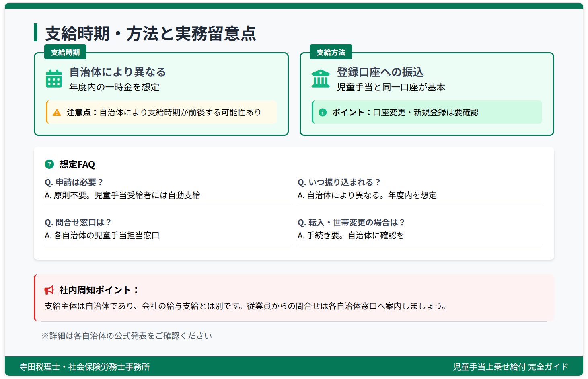This screenshot has height=379, width=588.
Task: Select the 支給方法 tab label
Action: tap(331, 52)
